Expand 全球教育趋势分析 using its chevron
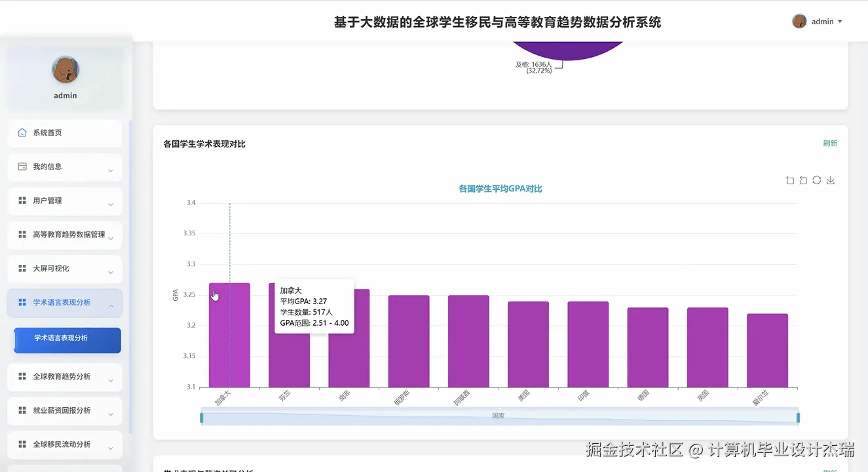 pyautogui.click(x=110, y=380)
